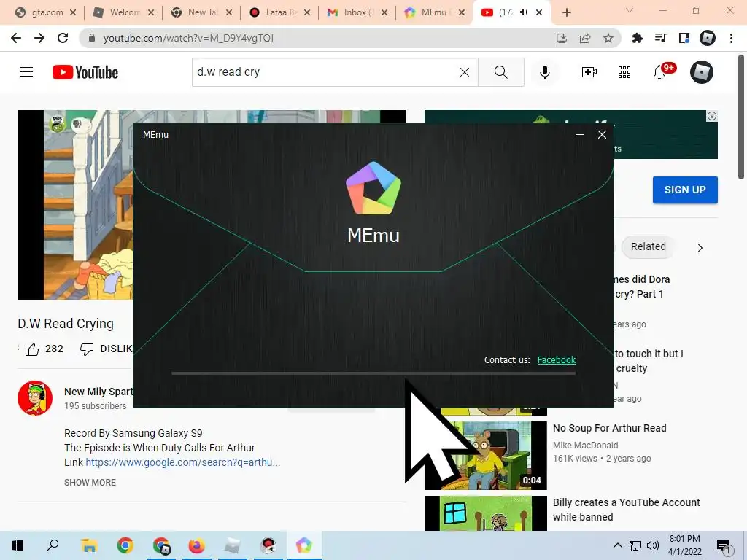Open Chrome media control icon
747x560 pixels.
coord(660,38)
